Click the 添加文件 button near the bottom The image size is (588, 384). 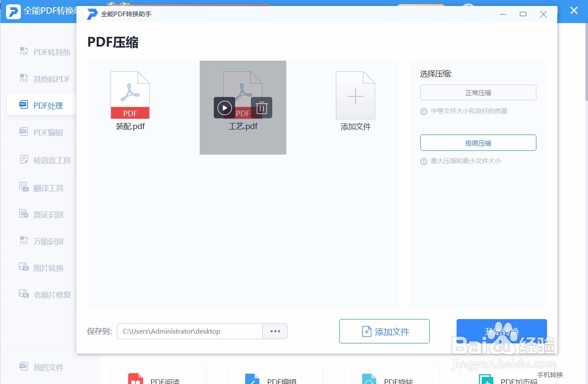[x=384, y=331]
